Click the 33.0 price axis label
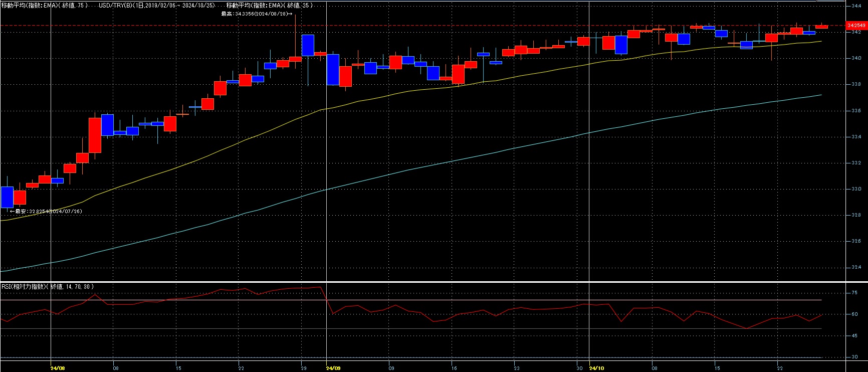Screen dimensions: 868x372 click(856, 189)
